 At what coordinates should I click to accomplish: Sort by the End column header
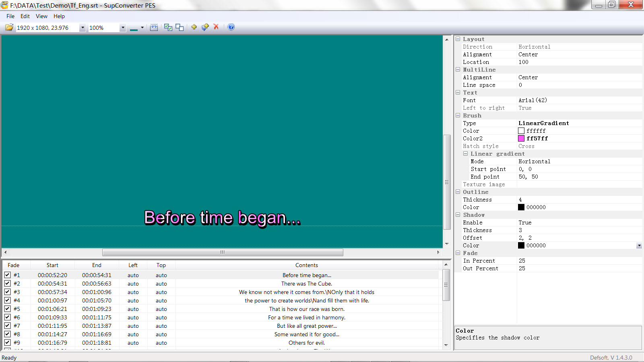pyautogui.click(x=97, y=265)
